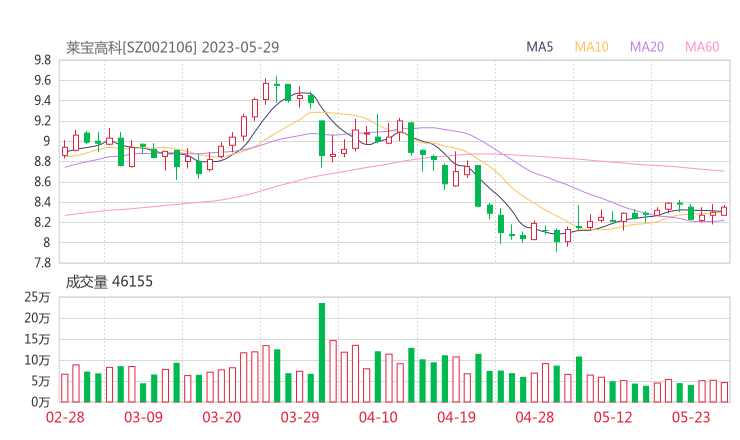Click the tallest green volume bar
Screen dimensions: 740x440
[322, 353]
